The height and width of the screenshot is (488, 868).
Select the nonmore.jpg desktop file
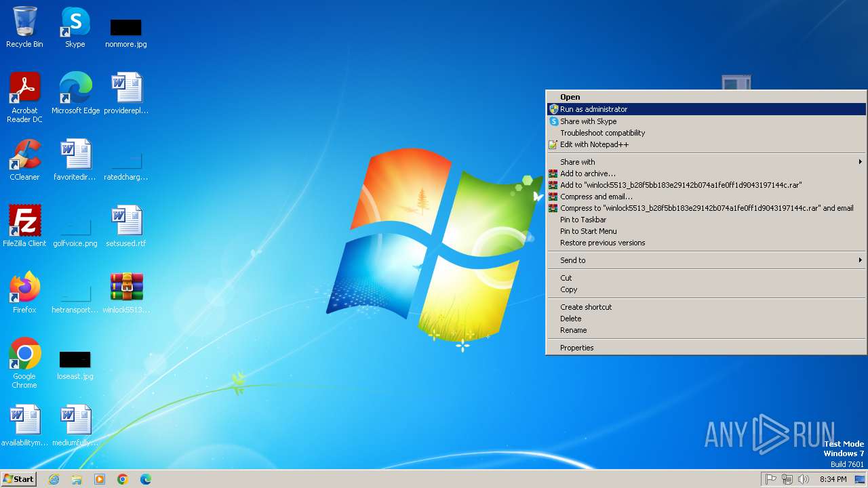125,33
